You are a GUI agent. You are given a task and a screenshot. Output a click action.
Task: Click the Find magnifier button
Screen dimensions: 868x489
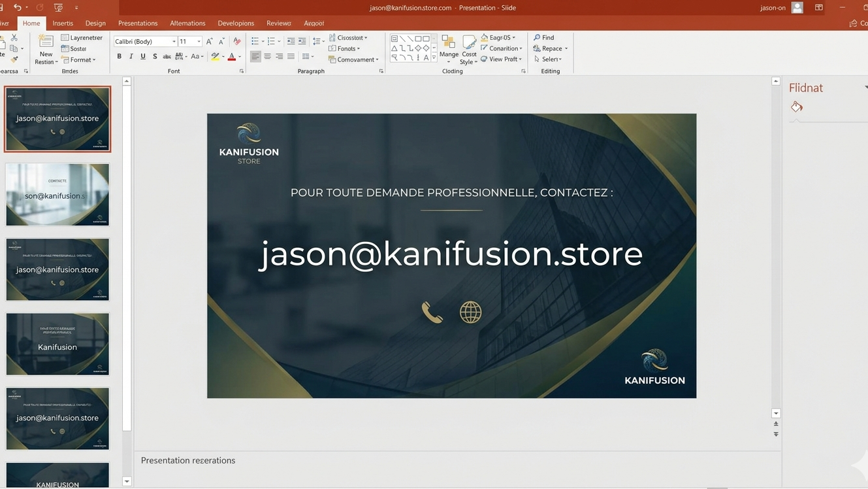[x=543, y=38]
